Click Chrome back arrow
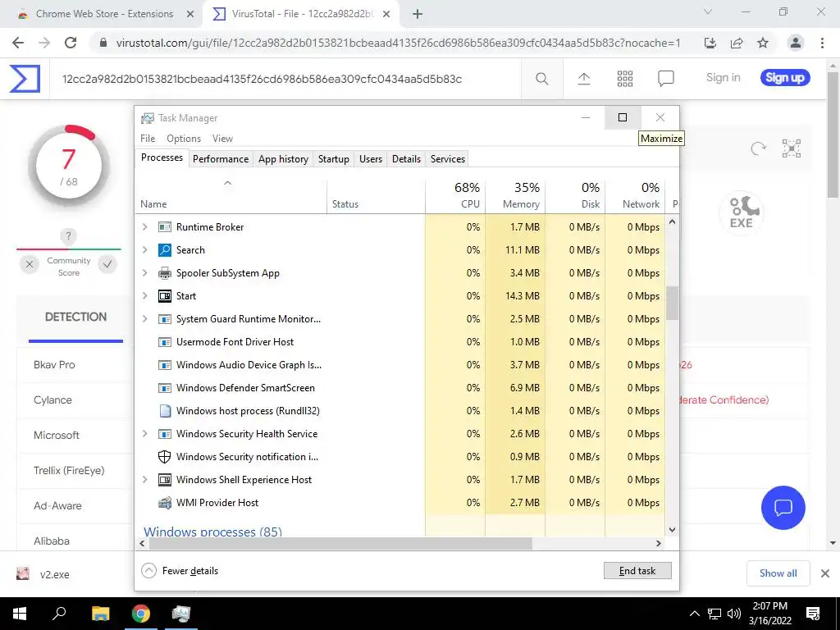This screenshot has height=630, width=840. click(18, 43)
